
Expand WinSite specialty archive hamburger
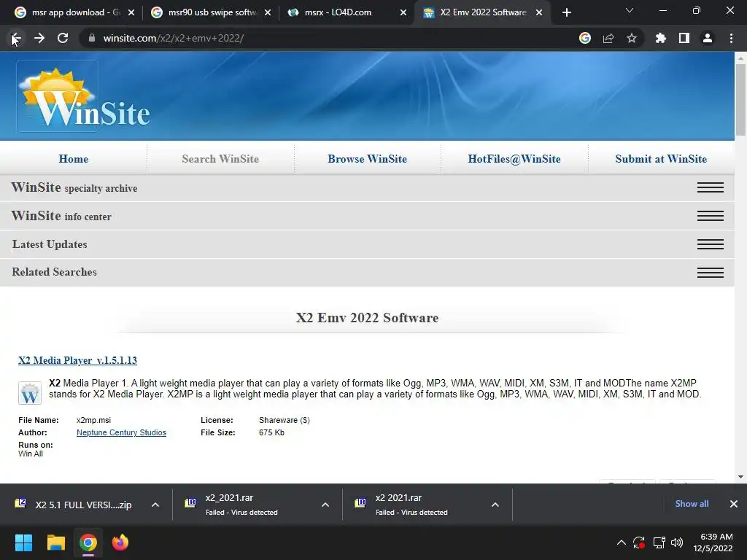tap(711, 187)
